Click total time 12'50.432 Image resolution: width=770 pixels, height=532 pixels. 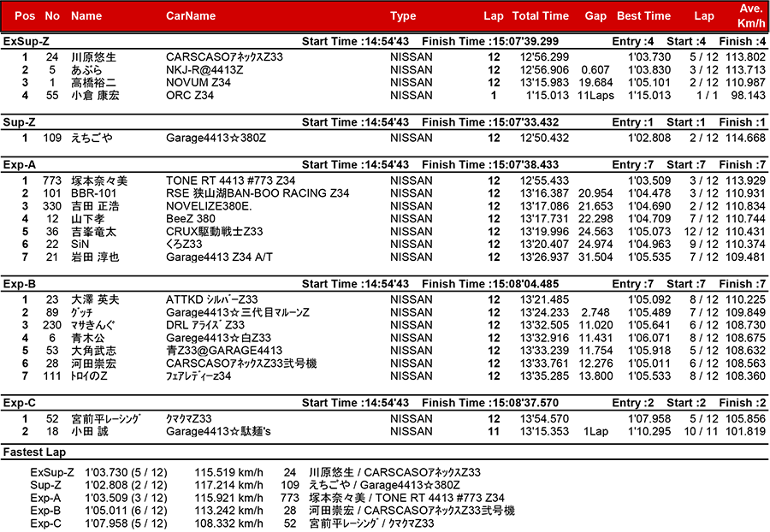tap(544, 138)
